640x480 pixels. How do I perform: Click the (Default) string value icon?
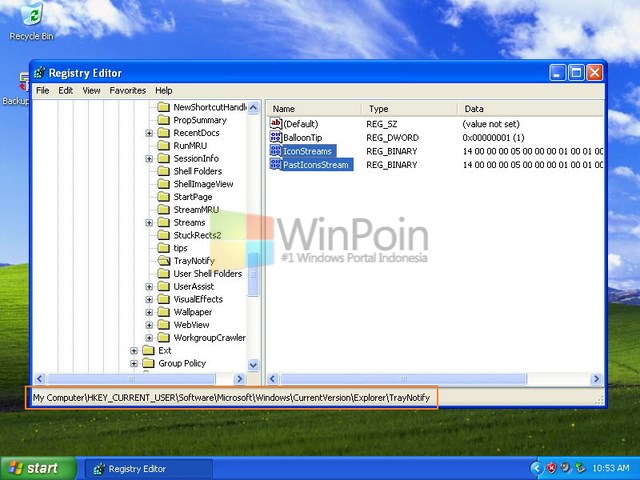(276, 123)
